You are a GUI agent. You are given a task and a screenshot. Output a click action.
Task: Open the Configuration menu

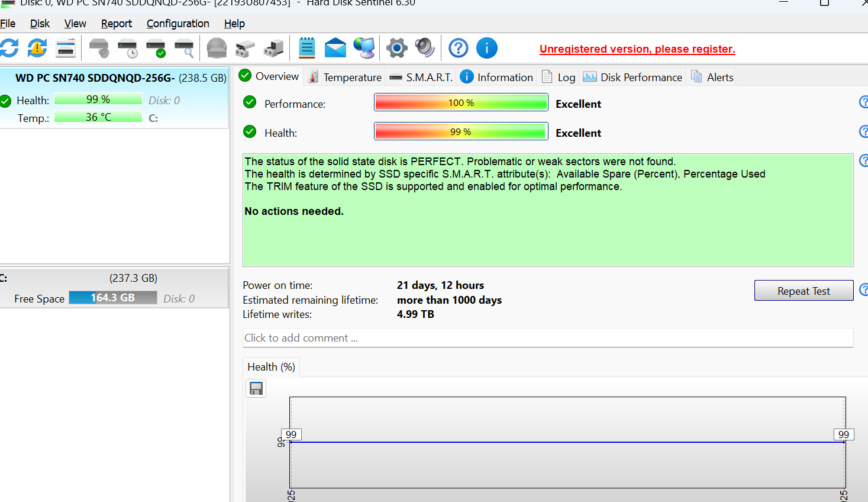[x=178, y=24]
